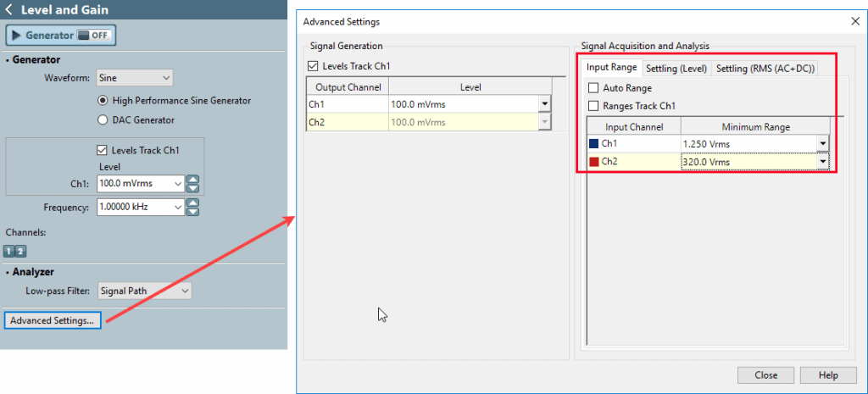Toggle channel 2 button under Channels
This screenshot has width=868, height=394.
[21, 251]
